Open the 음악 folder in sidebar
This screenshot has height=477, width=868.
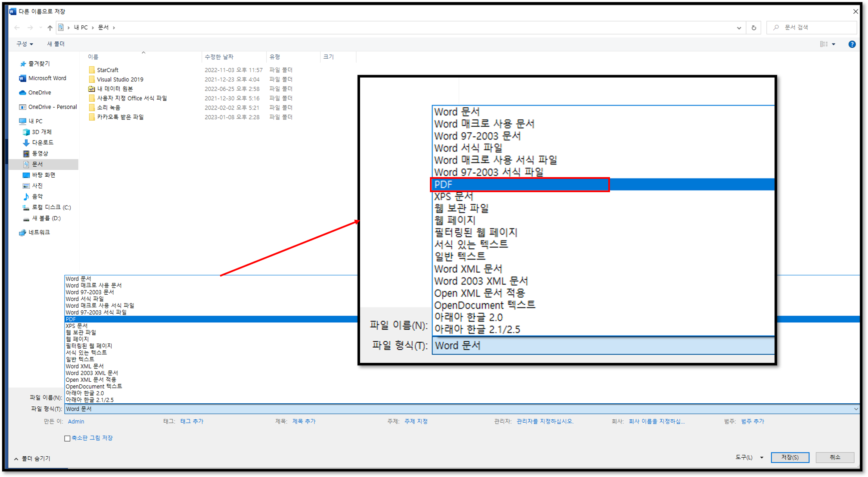(33, 196)
